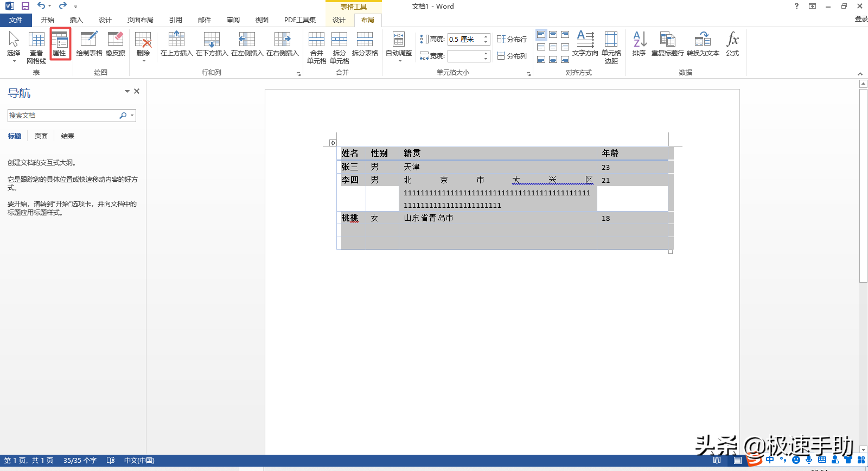Collapse the ribbon with the arrow
This screenshot has width=868, height=471.
tap(860, 73)
